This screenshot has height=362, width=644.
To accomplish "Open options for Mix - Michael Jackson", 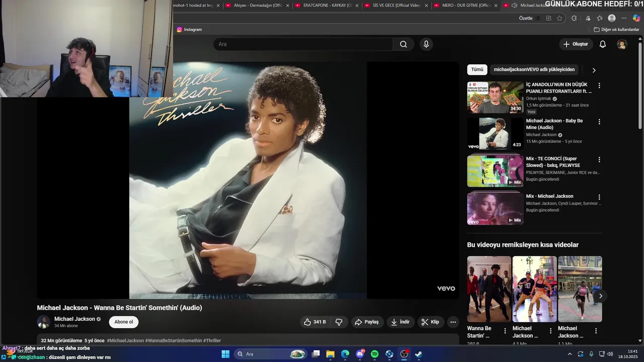I will pos(599,197).
